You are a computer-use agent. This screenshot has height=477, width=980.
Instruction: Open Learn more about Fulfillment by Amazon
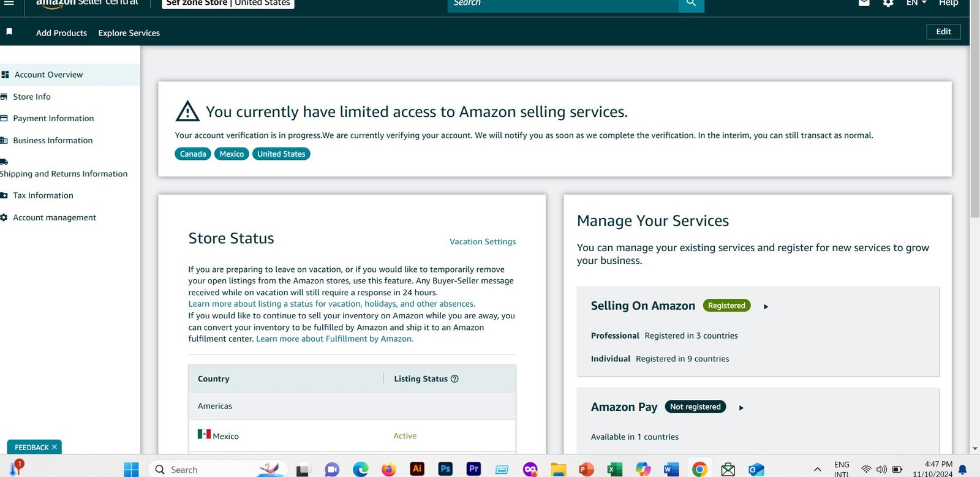point(334,339)
